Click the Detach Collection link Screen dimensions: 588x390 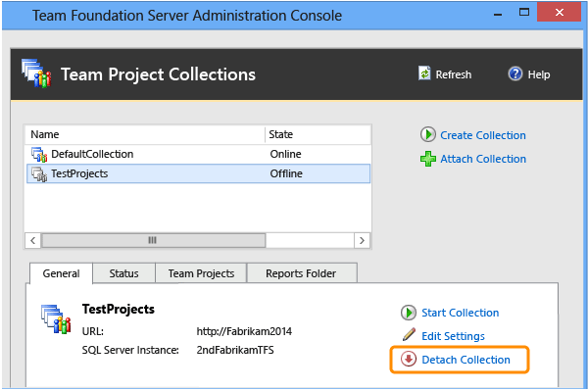tap(465, 360)
